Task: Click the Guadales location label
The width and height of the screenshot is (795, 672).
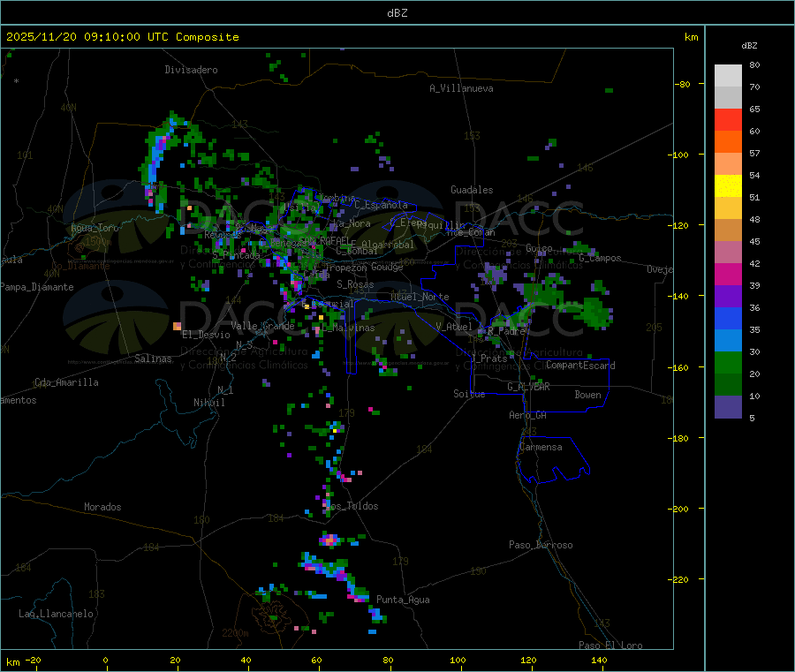Action: pyautogui.click(x=472, y=190)
